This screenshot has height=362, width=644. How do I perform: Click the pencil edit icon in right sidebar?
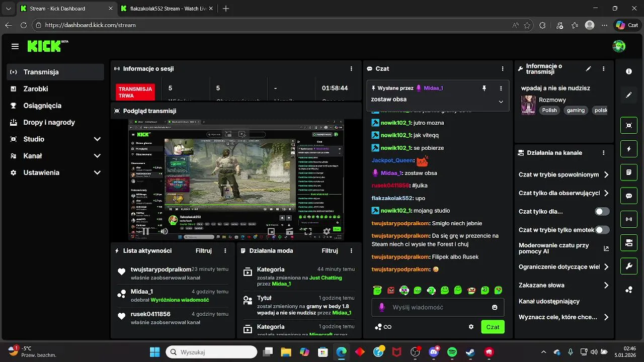click(629, 95)
